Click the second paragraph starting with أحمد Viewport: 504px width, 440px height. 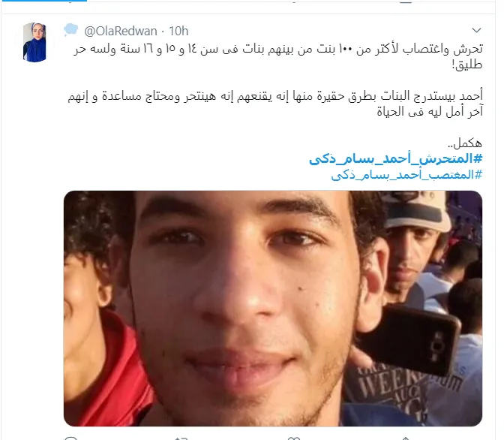coord(275,104)
